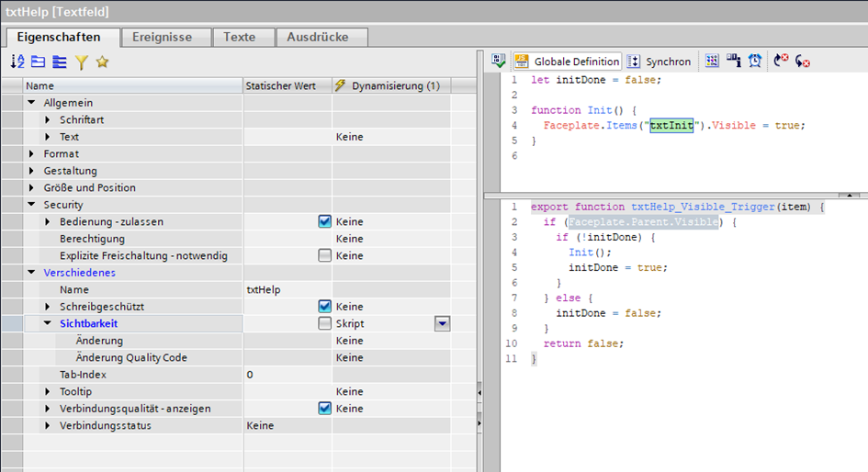Click the Globale Definition button
Screen dimensions: 868x472
(567, 62)
